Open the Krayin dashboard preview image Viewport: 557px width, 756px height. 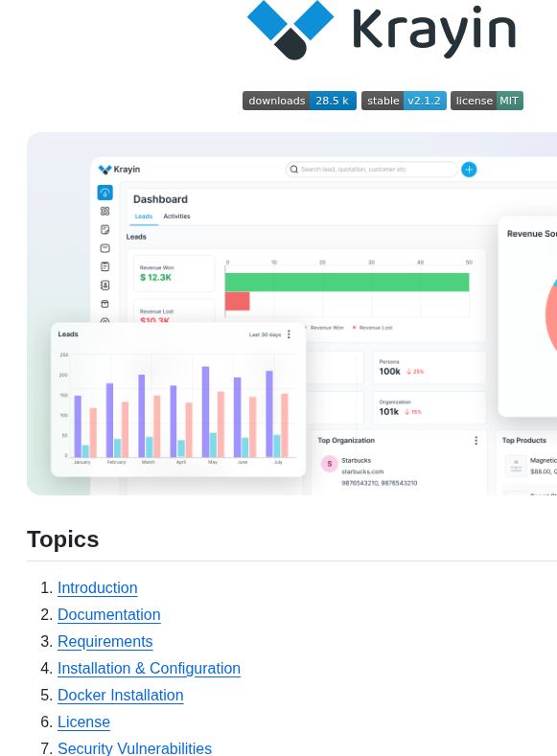pyautogui.click(x=291, y=314)
